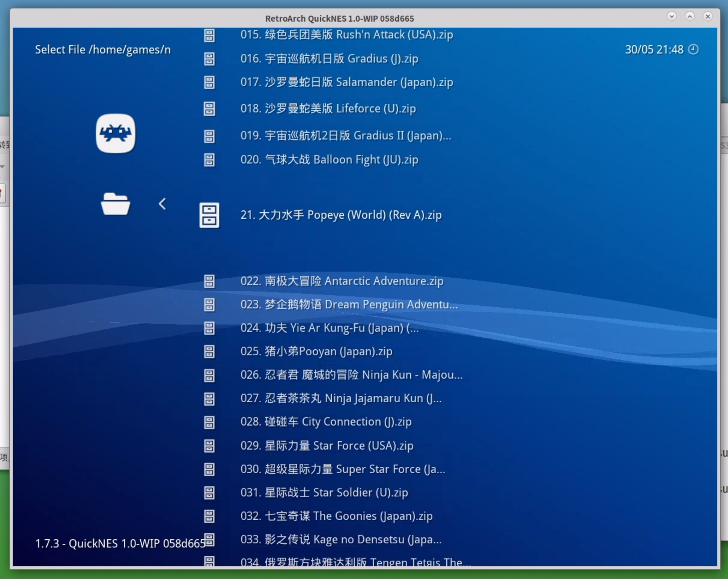
Task: Click archive icon beside Star Force (USA)
Action: coord(209,446)
